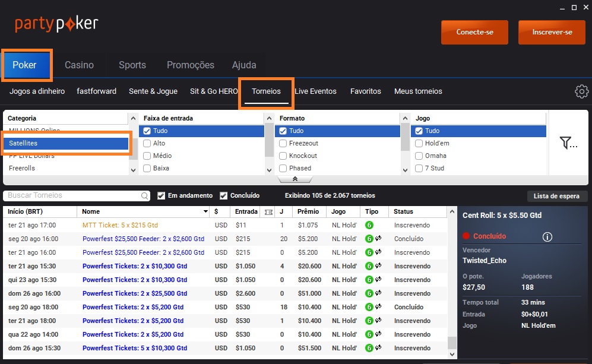
Task: Switch to the Sports tab
Action: tap(132, 65)
